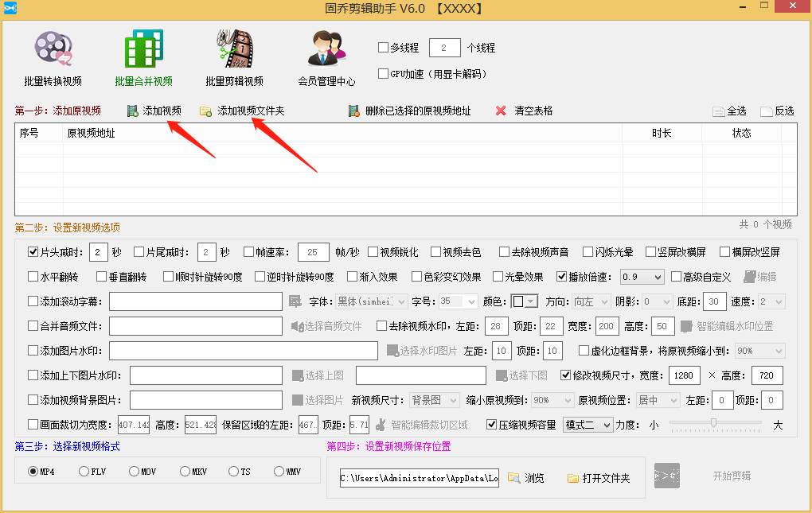
Task: Click the 编辑 icon next to 高级自定义
Action: [x=749, y=277]
